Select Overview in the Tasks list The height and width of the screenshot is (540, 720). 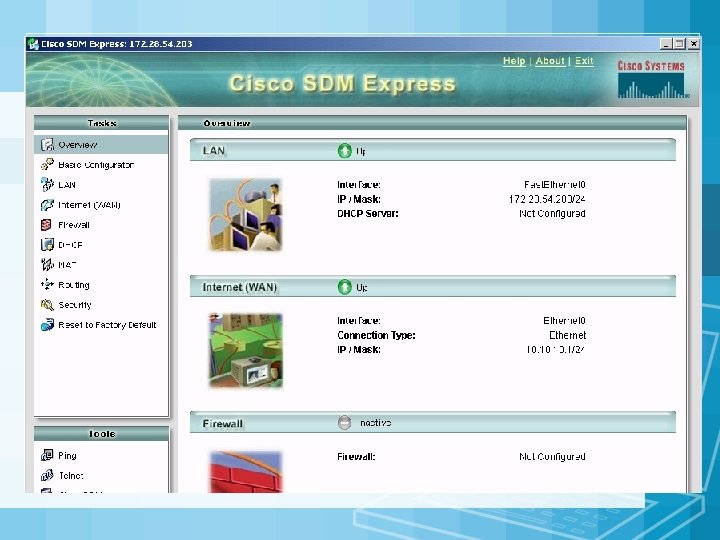101,145
